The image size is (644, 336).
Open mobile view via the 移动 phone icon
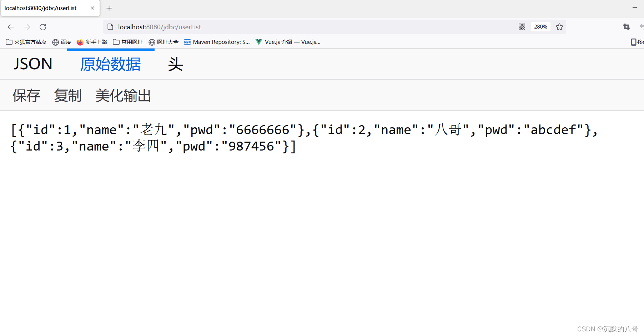(x=634, y=42)
